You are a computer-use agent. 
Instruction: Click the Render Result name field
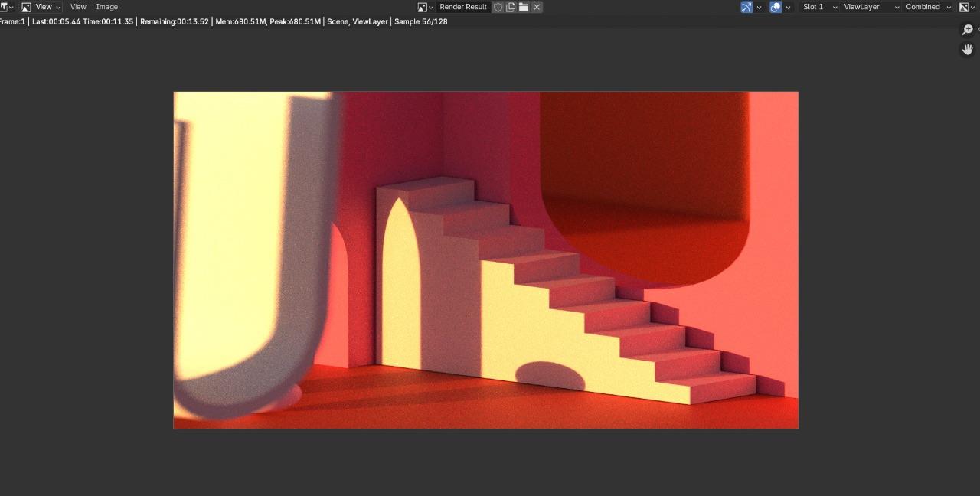pos(463,7)
